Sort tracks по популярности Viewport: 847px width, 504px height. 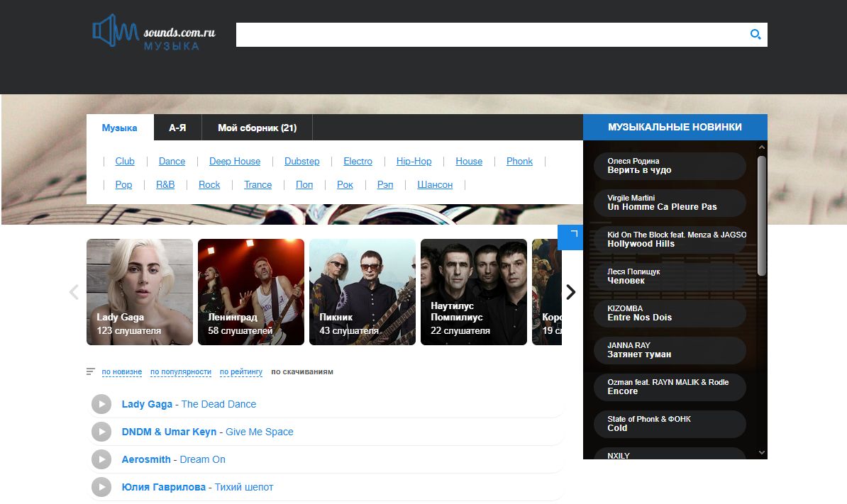tap(180, 371)
